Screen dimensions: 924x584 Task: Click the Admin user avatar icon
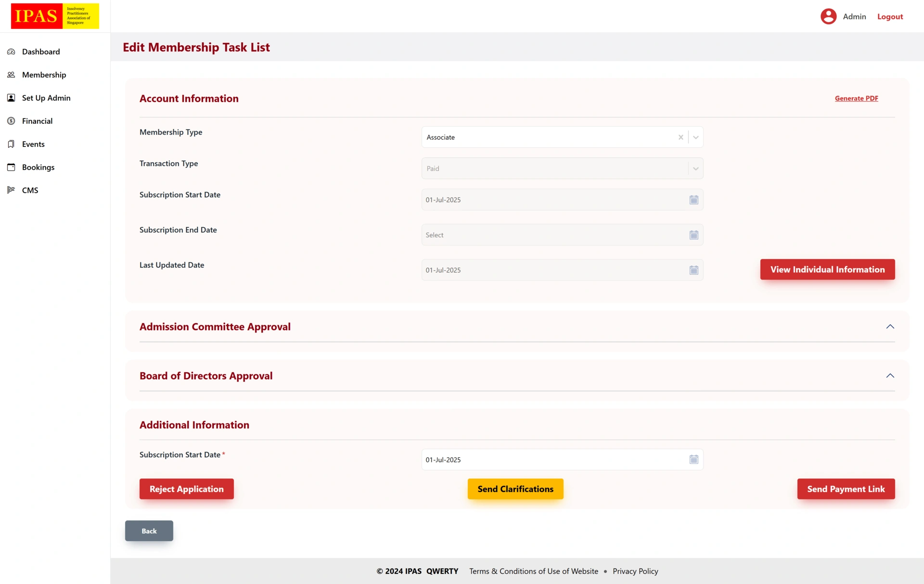[x=828, y=16]
